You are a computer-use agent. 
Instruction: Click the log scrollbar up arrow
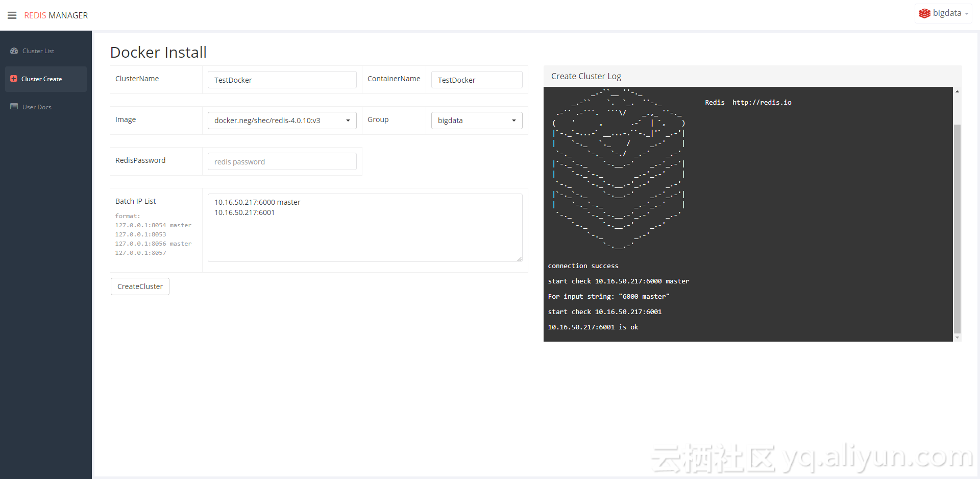click(957, 91)
